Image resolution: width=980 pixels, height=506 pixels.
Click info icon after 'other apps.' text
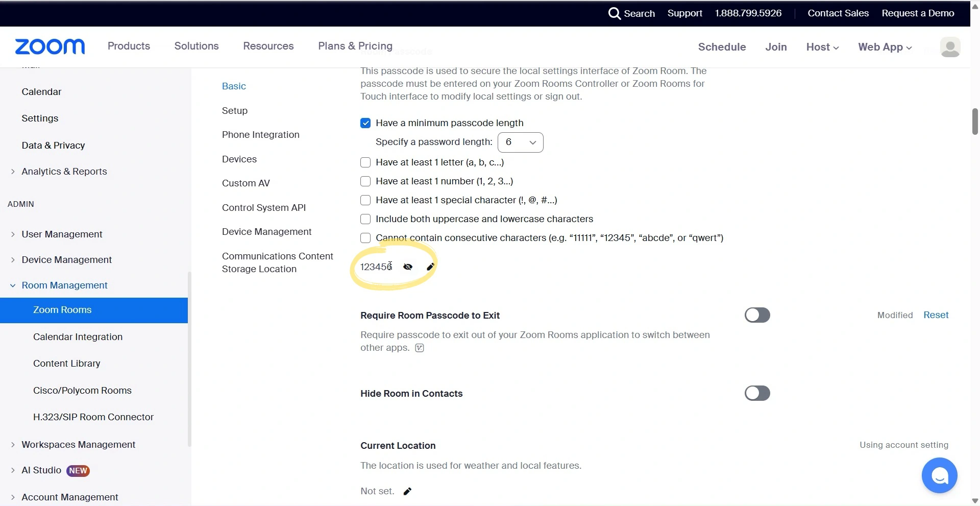tap(420, 348)
